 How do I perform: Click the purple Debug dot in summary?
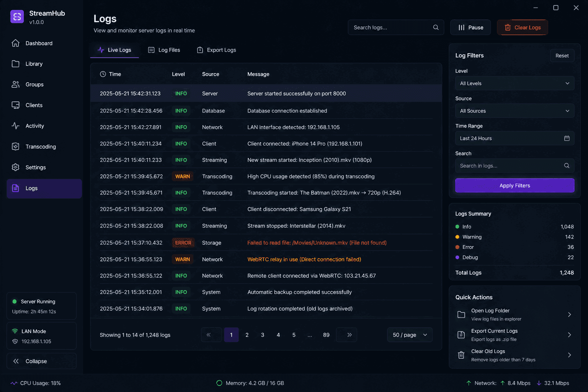457,257
